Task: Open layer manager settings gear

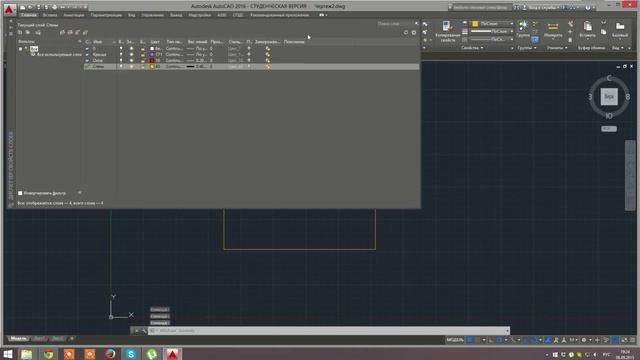Action: 414,32
